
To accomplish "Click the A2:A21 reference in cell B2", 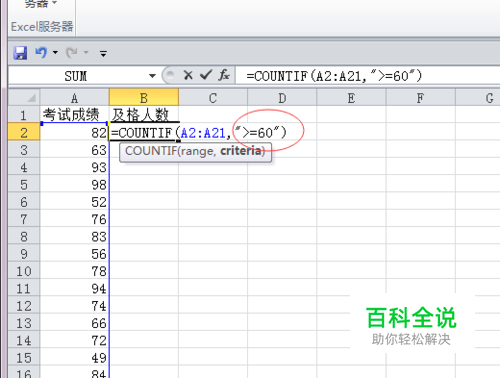I will tap(203, 133).
